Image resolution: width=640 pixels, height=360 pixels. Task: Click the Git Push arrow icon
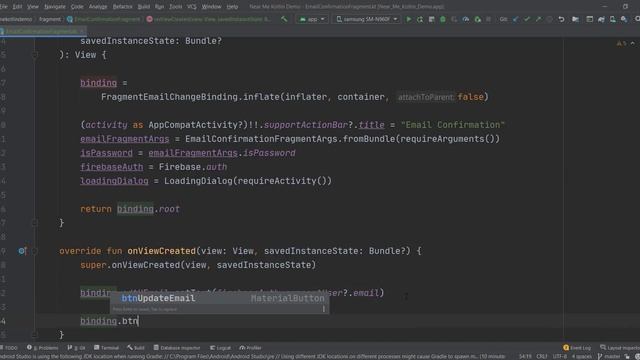click(x=538, y=19)
